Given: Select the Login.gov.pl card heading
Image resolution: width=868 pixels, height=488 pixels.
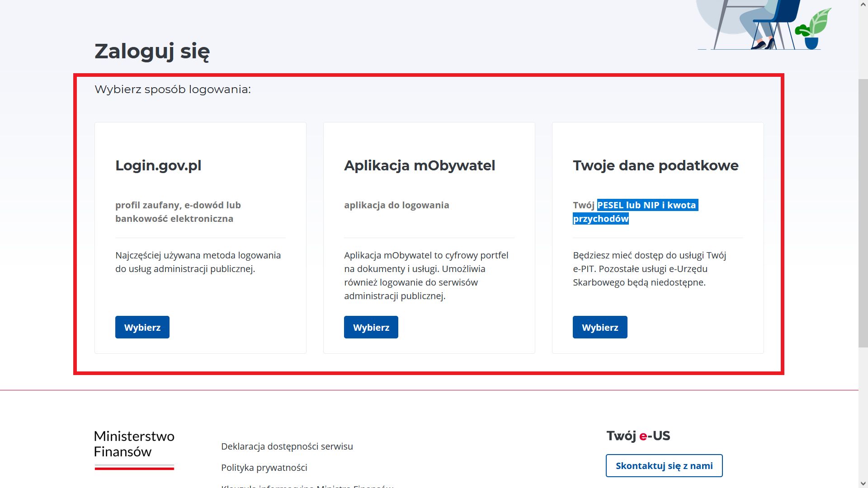Looking at the screenshot, I should pyautogui.click(x=157, y=165).
